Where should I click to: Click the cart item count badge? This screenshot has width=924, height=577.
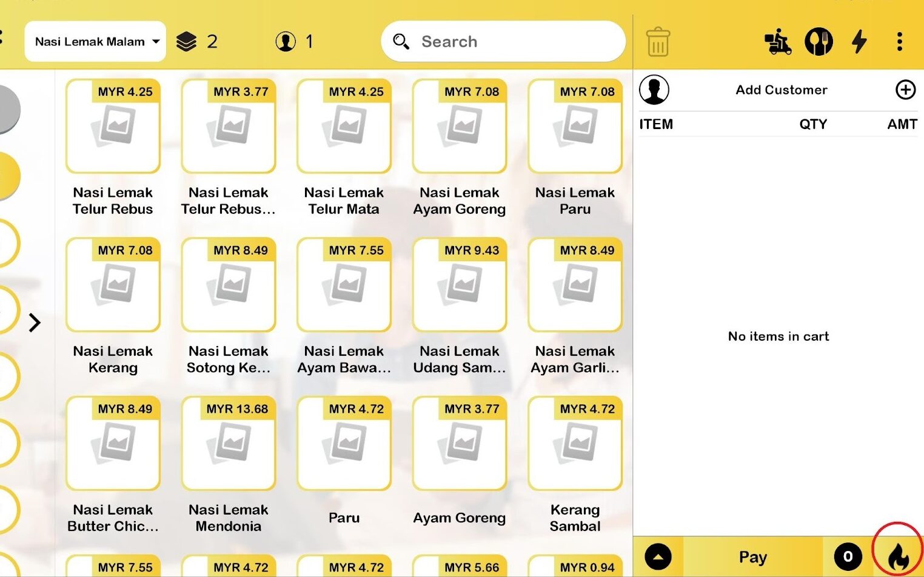(x=848, y=556)
